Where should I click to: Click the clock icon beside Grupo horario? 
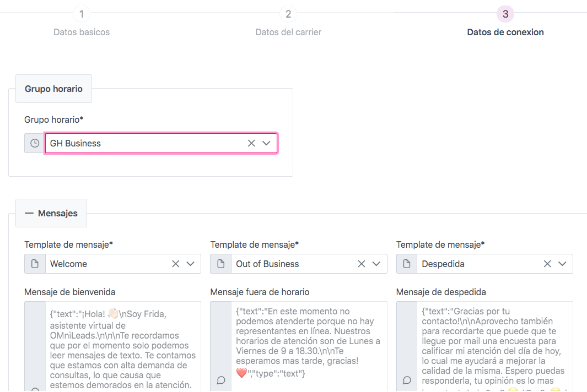35,143
